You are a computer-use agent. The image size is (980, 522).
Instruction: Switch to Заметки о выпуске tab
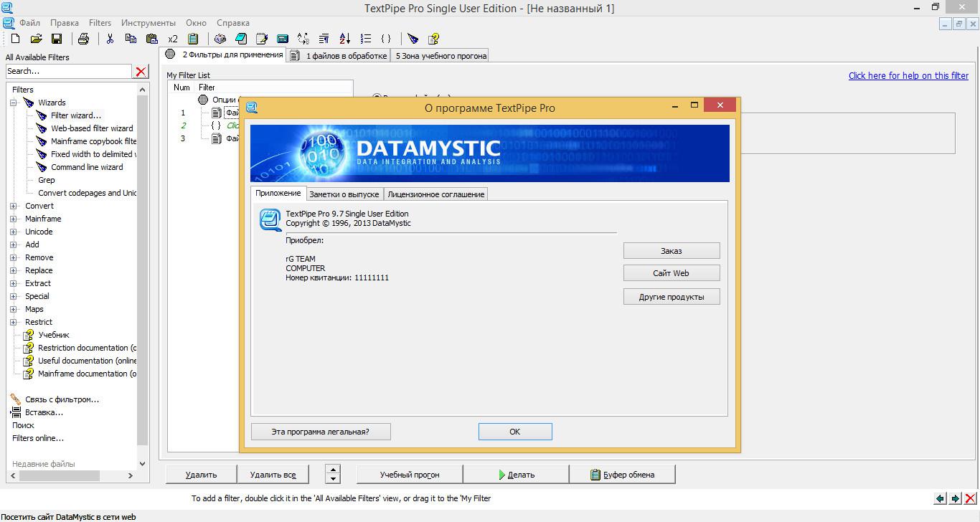pos(344,194)
